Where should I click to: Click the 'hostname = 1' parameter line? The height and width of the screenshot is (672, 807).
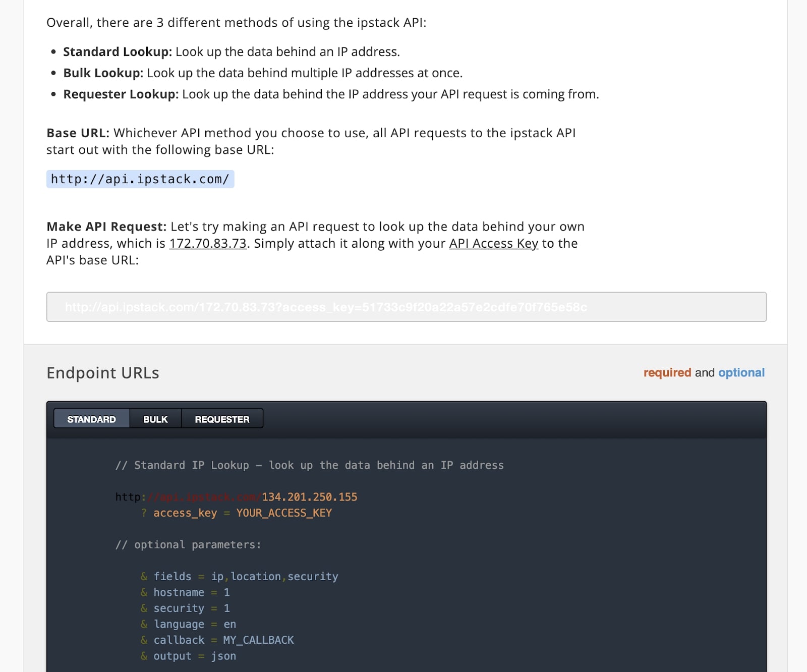pos(185,592)
